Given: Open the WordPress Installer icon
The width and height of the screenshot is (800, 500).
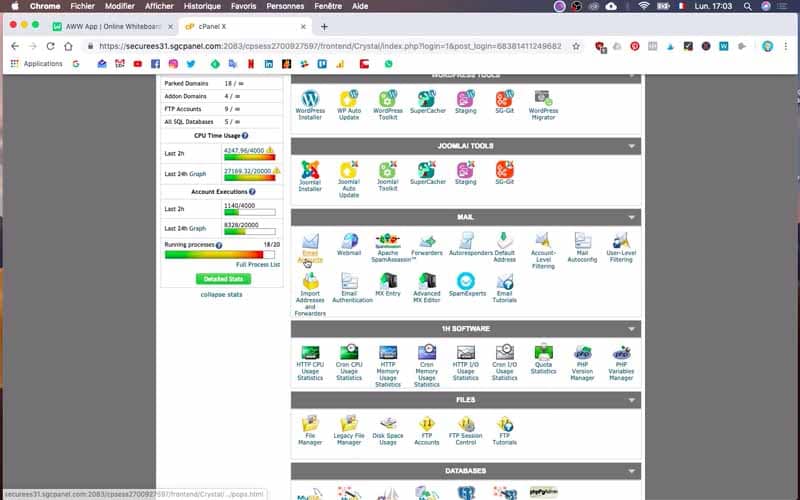Looking at the screenshot, I should pyautogui.click(x=310, y=105).
